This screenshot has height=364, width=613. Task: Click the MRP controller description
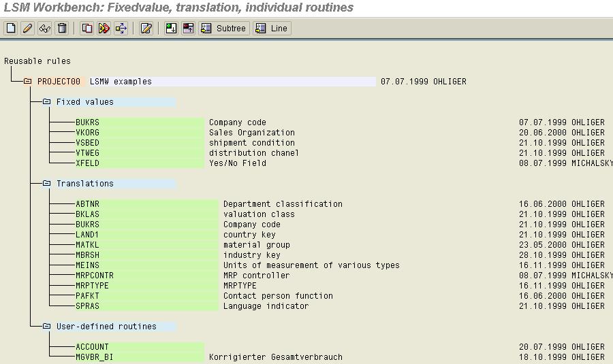tap(257, 275)
